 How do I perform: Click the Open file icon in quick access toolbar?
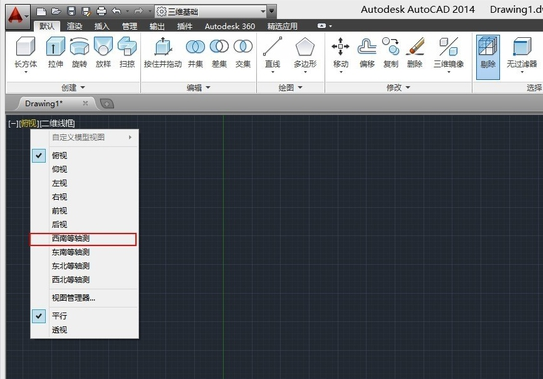click(x=56, y=11)
